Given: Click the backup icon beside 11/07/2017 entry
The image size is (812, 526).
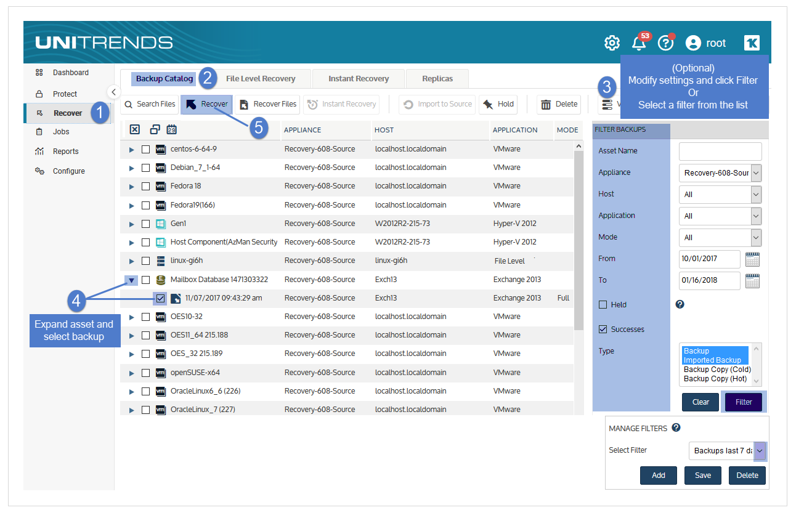Looking at the screenshot, I should [x=176, y=298].
